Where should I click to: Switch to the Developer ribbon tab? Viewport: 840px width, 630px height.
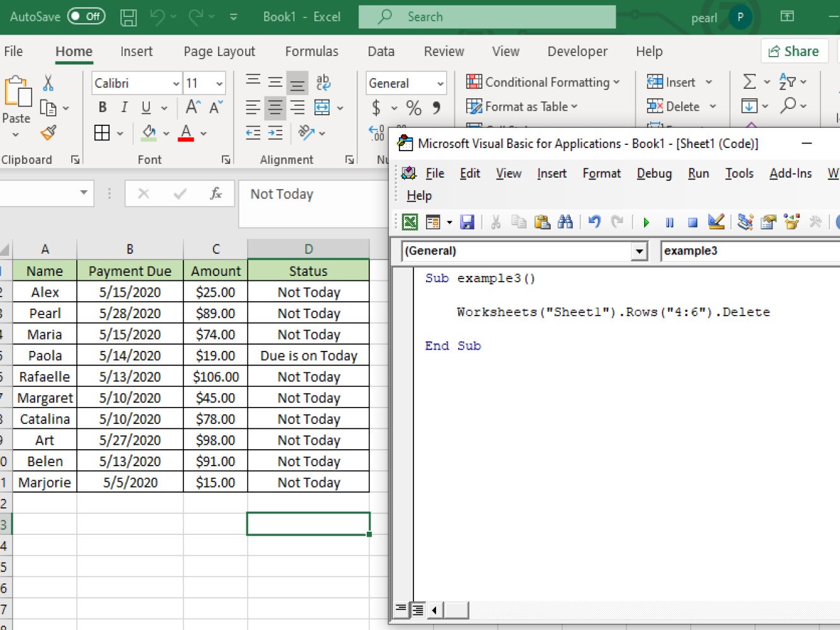[577, 51]
